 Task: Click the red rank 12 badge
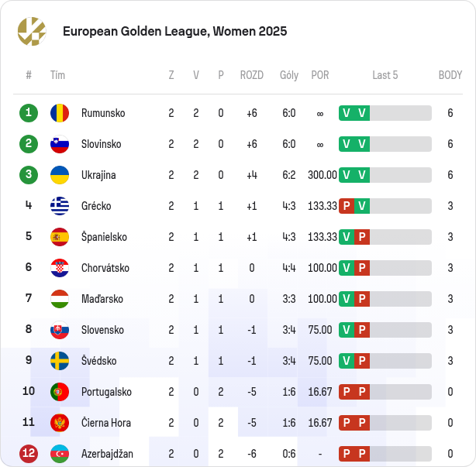(x=29, y=454)
